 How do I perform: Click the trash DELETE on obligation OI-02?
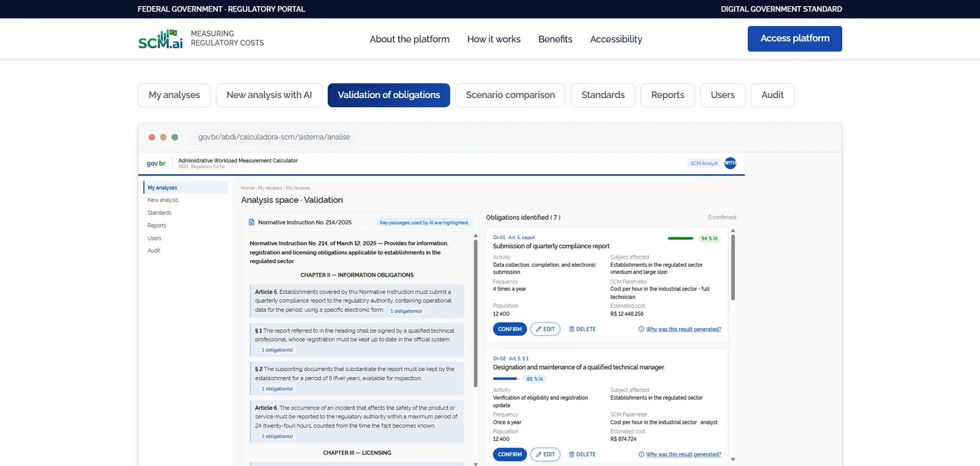[x=582, y=454]
